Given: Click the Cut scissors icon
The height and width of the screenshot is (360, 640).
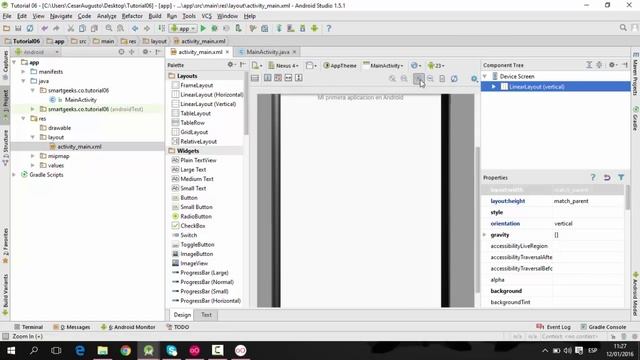Looking at the screenshot, I should [x=71, y=28].
